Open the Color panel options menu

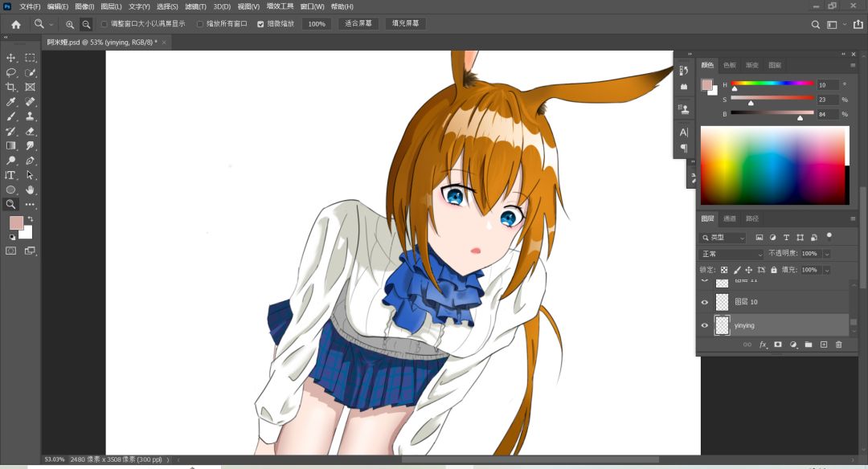pos(853,65)
